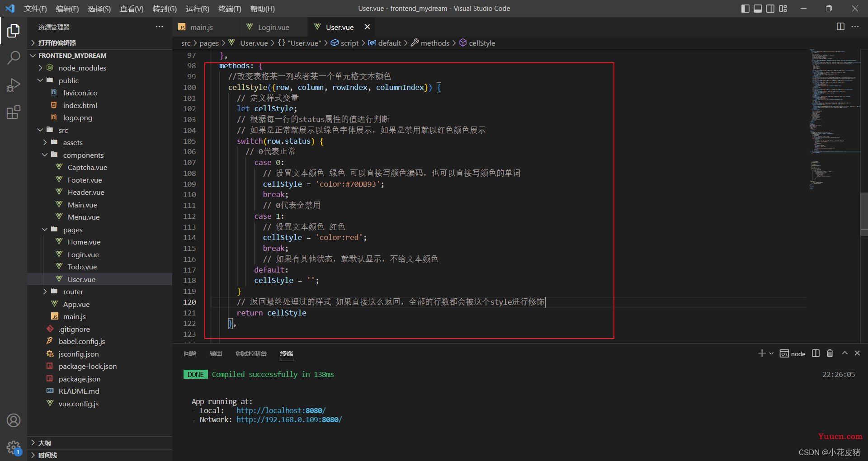Toggle the secondary side bar layout
Image resolution: width=868 pixels, height=461 pixels.
click(x=770, y=9)
